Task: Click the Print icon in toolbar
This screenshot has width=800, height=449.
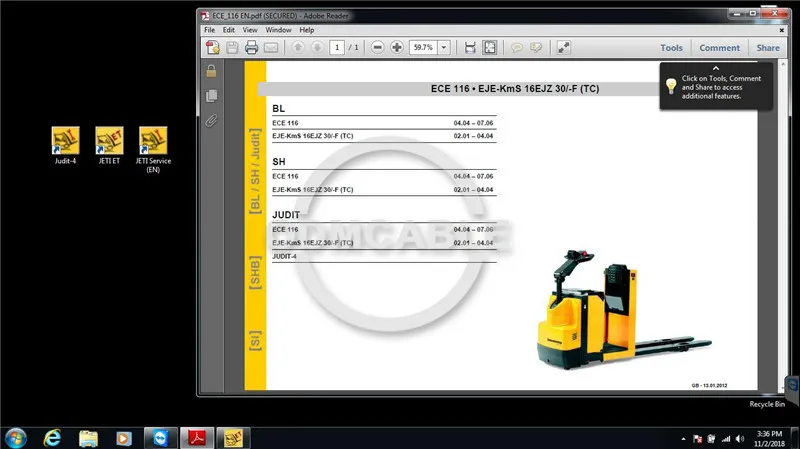Action: (x=251, y=47)
